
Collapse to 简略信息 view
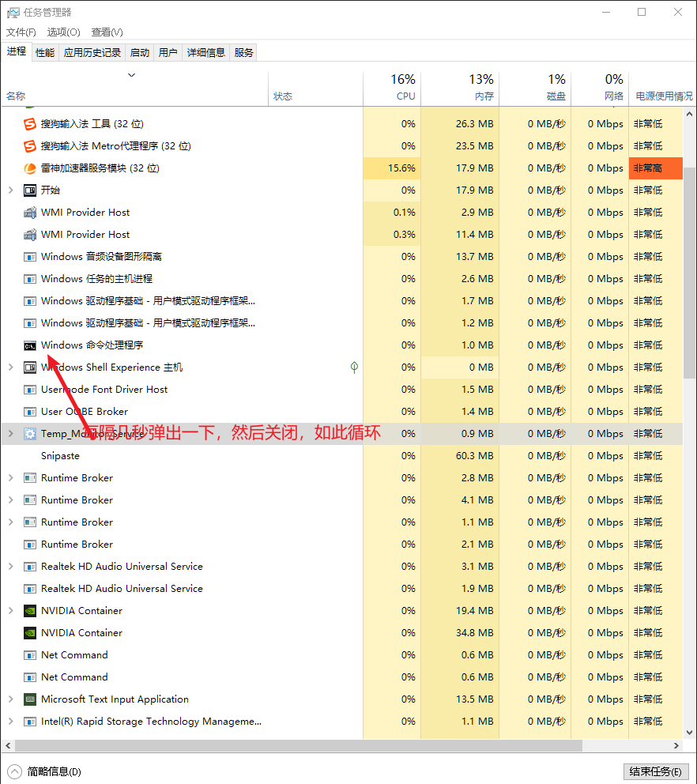click(x=46, y=771)
